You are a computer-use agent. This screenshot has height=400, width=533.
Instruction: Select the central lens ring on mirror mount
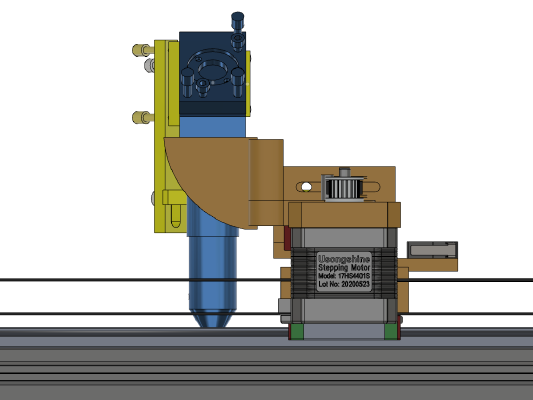(212, 71)
